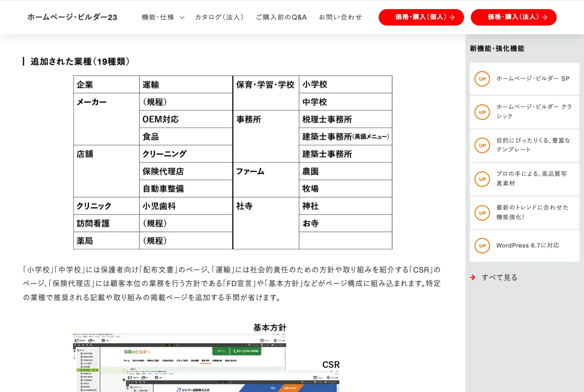Expand the 機能・仕様 dropdown chevron
The width and height of the screenshot is (584, 392).
click(182, 17)
